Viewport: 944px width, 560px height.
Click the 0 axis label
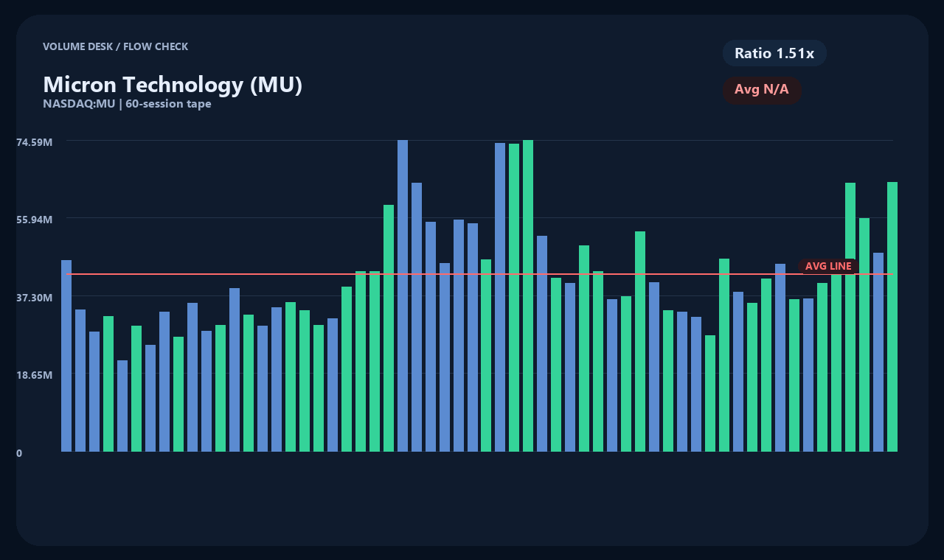pos(19,453)
